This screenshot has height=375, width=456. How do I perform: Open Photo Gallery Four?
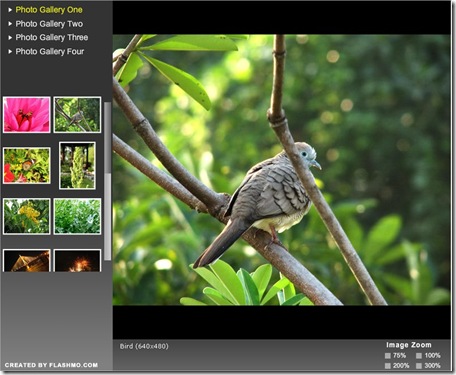(50, 51)
